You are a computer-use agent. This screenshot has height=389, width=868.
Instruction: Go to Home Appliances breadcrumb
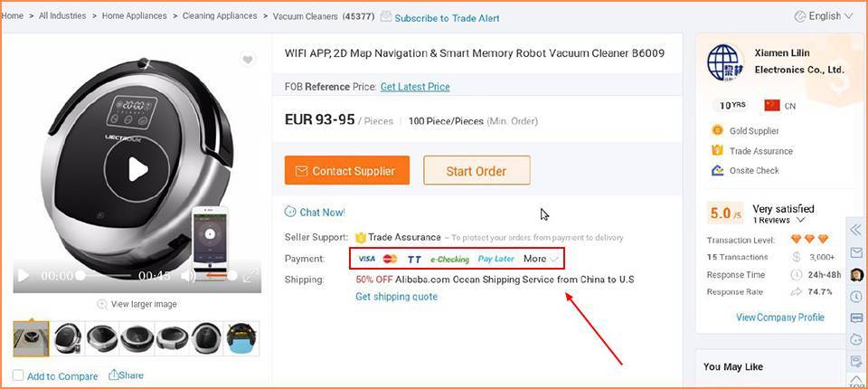click(x=134, y=16)
